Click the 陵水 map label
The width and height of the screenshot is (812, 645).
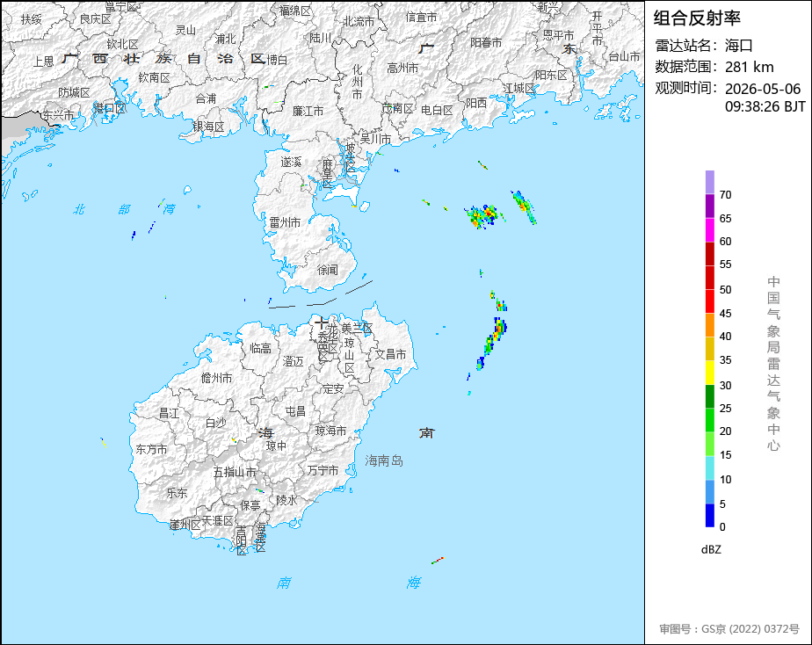click(286, 500)
